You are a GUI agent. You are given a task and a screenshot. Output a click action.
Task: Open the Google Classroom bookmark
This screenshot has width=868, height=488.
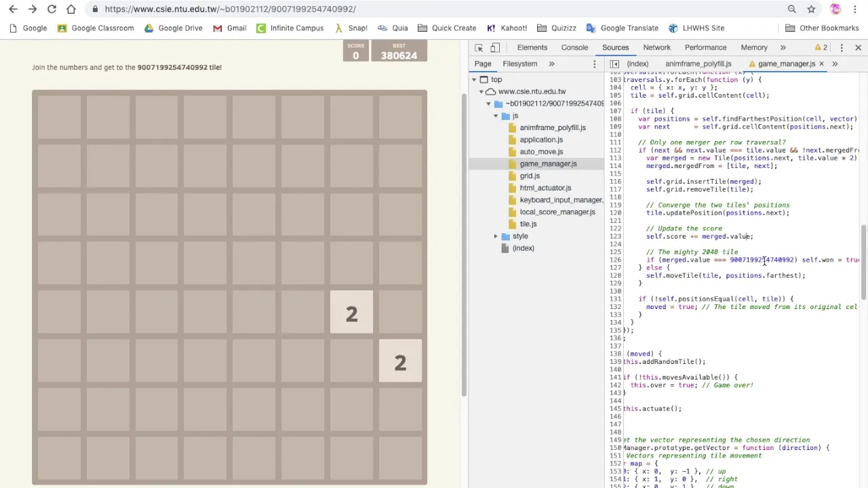[96, 28]
